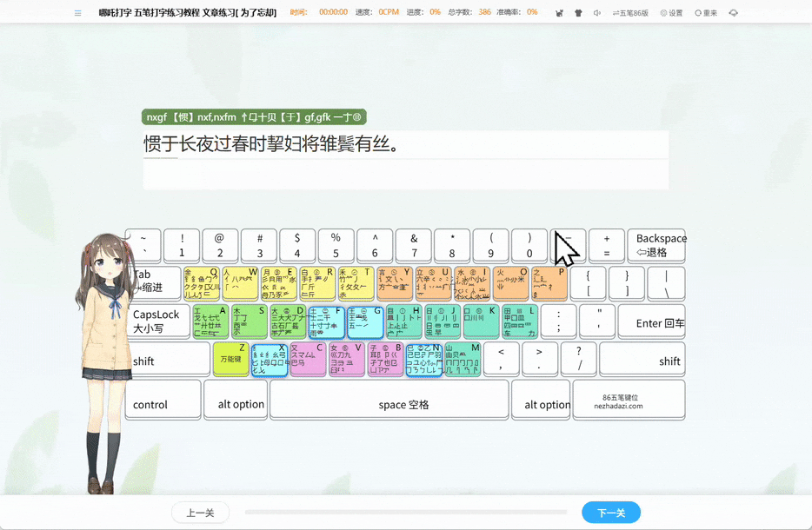Viewport: 812px width, 530px height.
Task: Click the yellow Z 万能键 key
Action: (x=230, y=359)
